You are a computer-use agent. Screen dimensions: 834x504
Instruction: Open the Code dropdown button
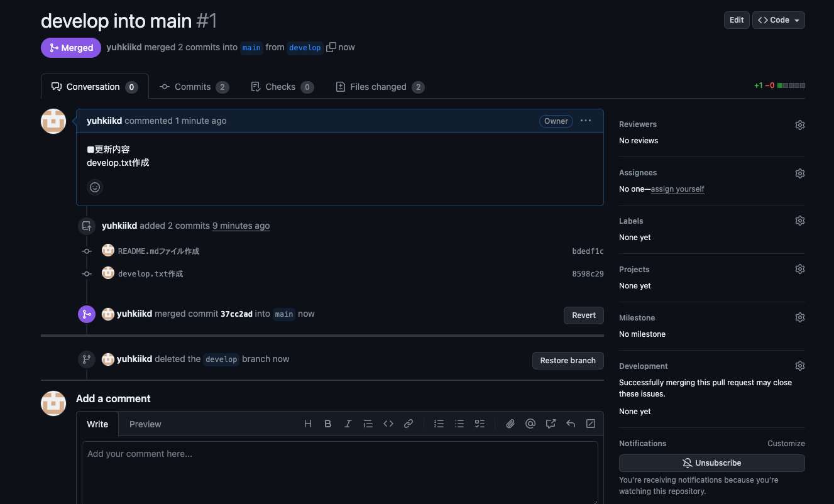click(x=779, y=20)
